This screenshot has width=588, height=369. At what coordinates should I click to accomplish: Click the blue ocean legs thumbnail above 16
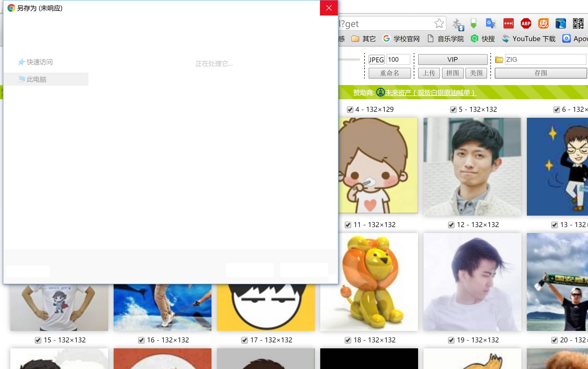[x=162, y=307]
